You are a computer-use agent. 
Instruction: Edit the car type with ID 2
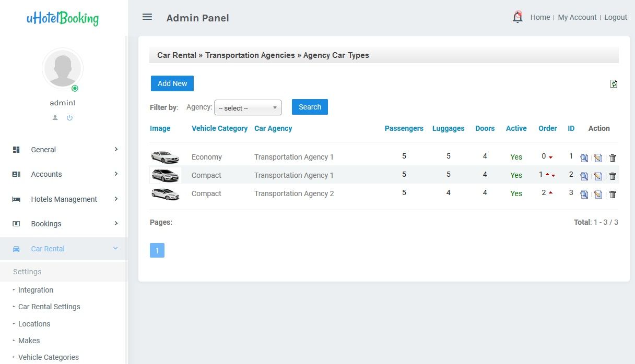click(x=598, y=176)
